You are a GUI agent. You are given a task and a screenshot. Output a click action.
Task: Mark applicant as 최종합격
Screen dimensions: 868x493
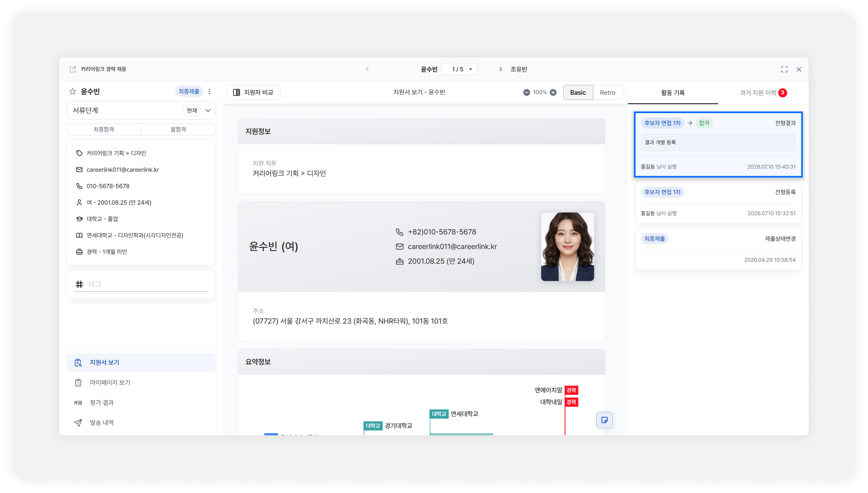point(104,129)
